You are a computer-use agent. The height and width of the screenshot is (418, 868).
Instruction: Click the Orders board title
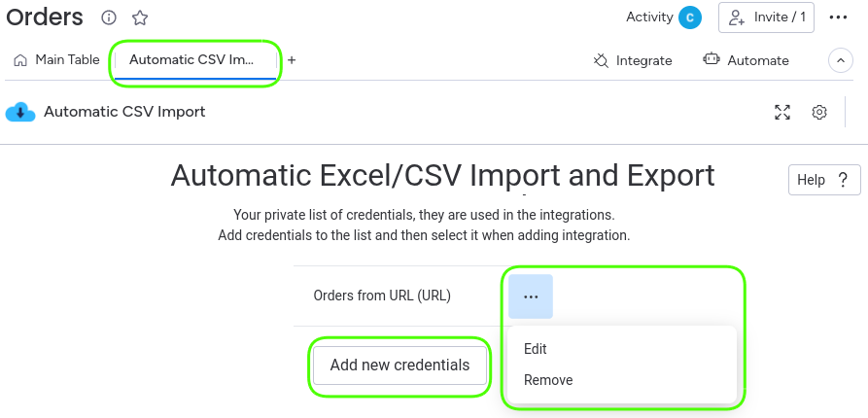point(45,17)
